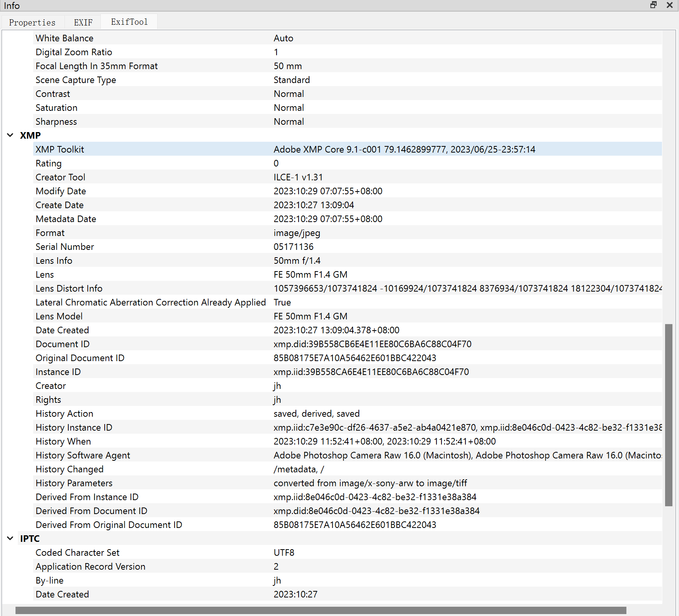The width and height of the screenshot is (679, 616).
Task: Click the History Parameters row
Action: pos(74,483)
